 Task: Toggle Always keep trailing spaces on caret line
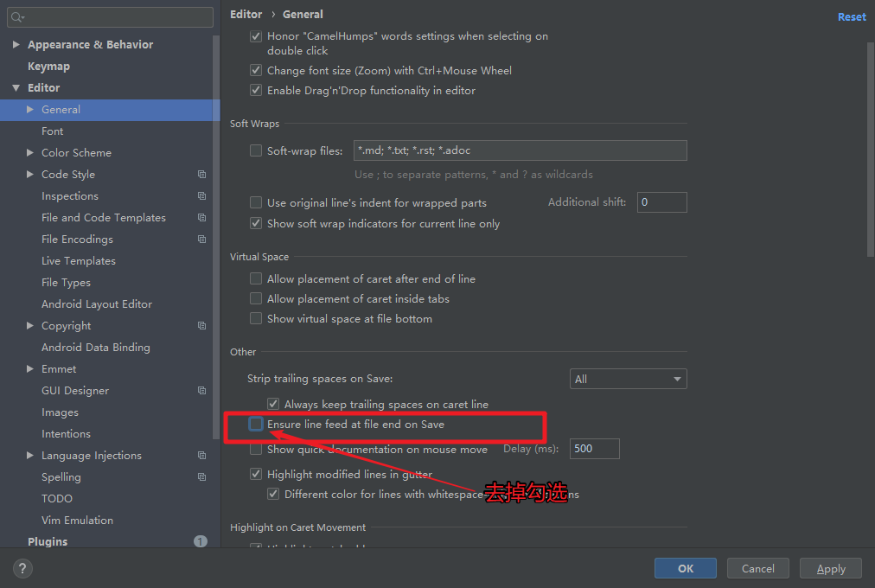click(273, 403)
